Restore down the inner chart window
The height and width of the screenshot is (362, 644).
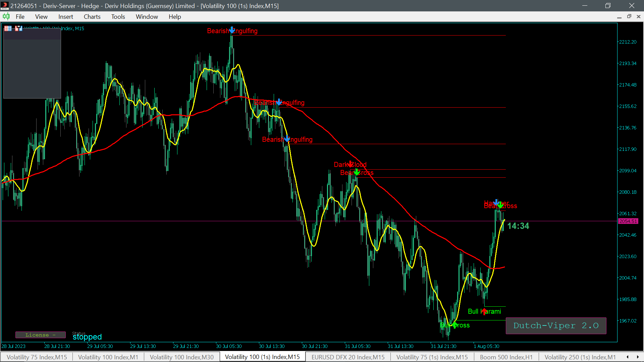tap(629, 16)
